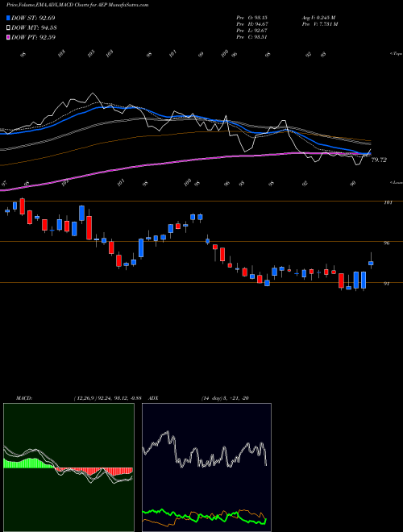The height and width of the screenshot is (532, 403).
Task: Click the '<Tops' label at right edge
Action: click(x=397, y=54)
